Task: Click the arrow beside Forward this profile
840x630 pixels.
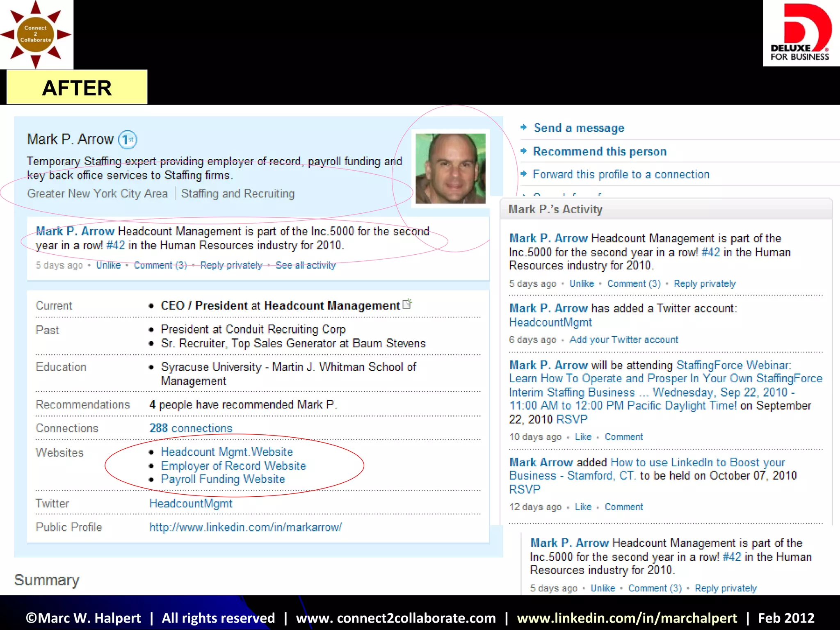Action: coord(523,174)
